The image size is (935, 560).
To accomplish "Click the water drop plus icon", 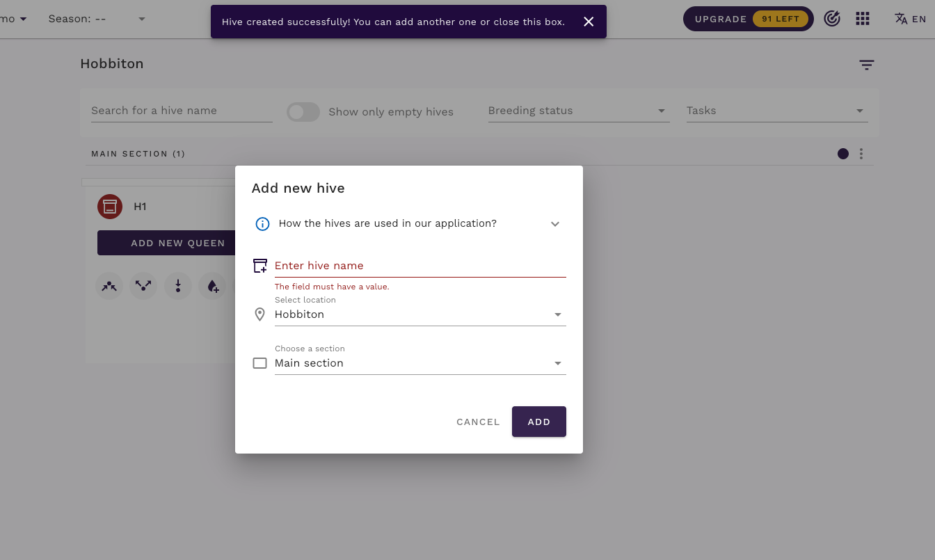I will pos(213,286).
